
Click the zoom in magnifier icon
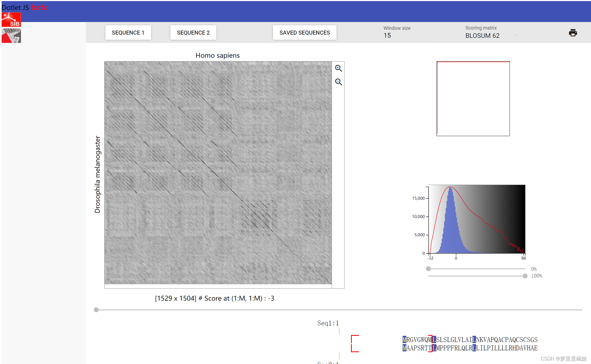338,68
